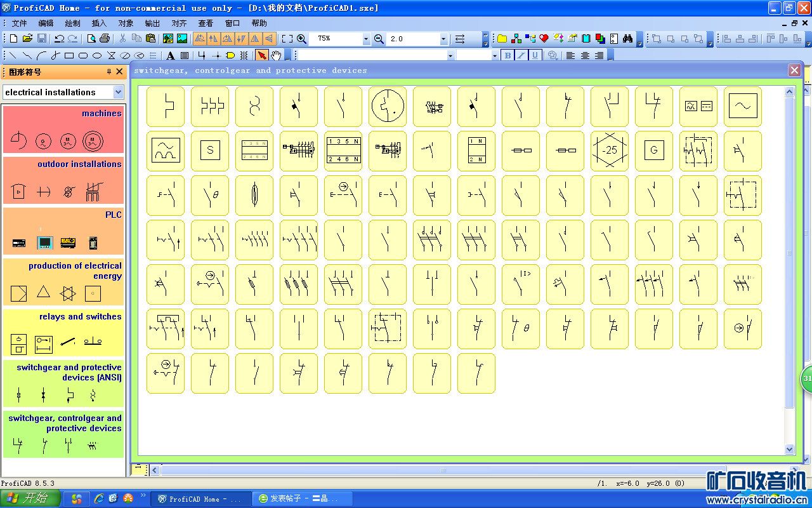This screenshot has height=508, width=812.
Task: Click the binoculars Find icon
Action: click(x=627, y=39)
